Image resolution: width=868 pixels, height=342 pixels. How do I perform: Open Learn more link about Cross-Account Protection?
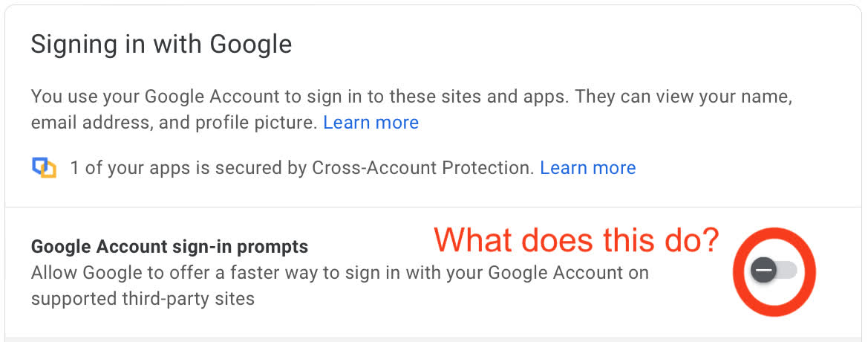coord(587,168)
